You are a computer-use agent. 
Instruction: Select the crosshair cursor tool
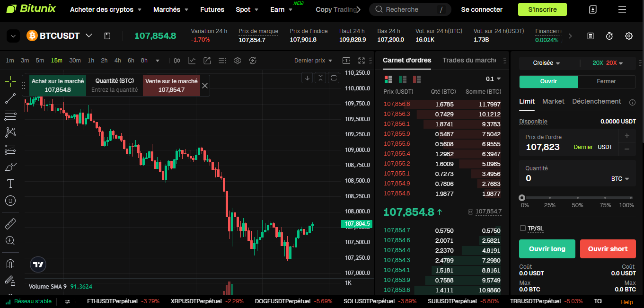[10, 81]
